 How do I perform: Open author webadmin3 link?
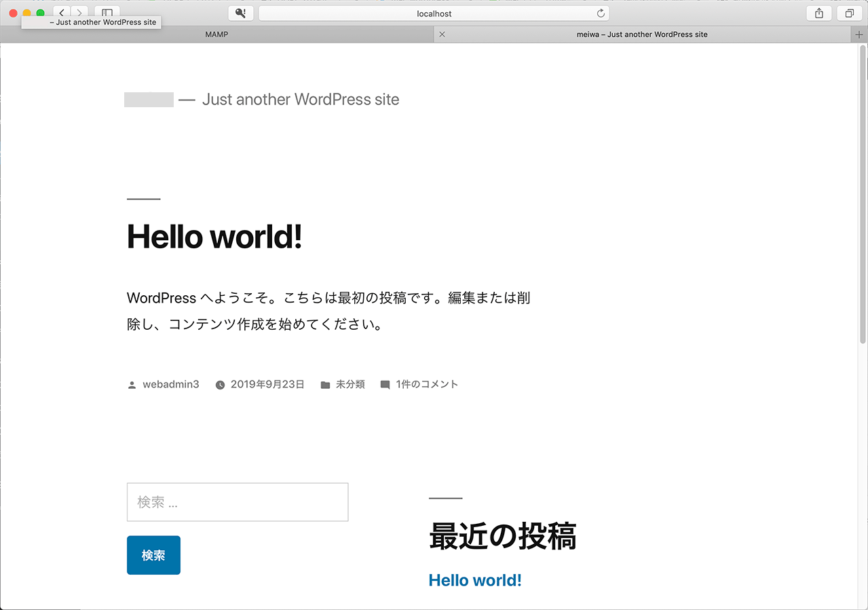click(x=171, y=384)
